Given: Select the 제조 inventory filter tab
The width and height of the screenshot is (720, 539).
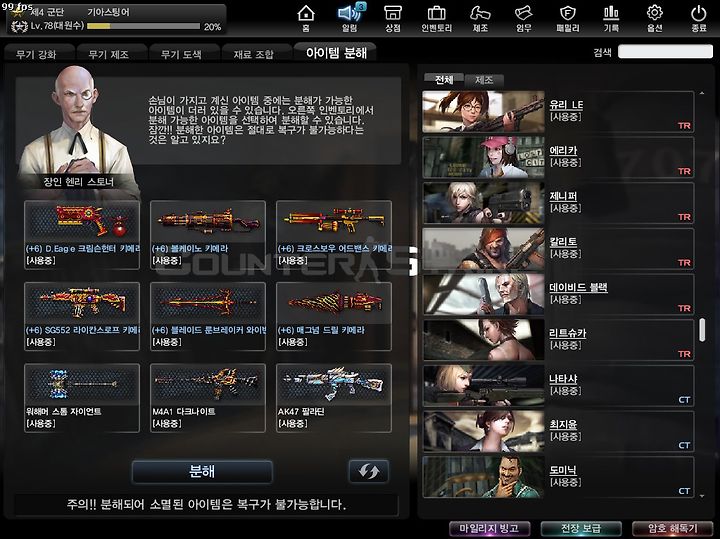Looking at the screenshot, I should pos(484,80).
